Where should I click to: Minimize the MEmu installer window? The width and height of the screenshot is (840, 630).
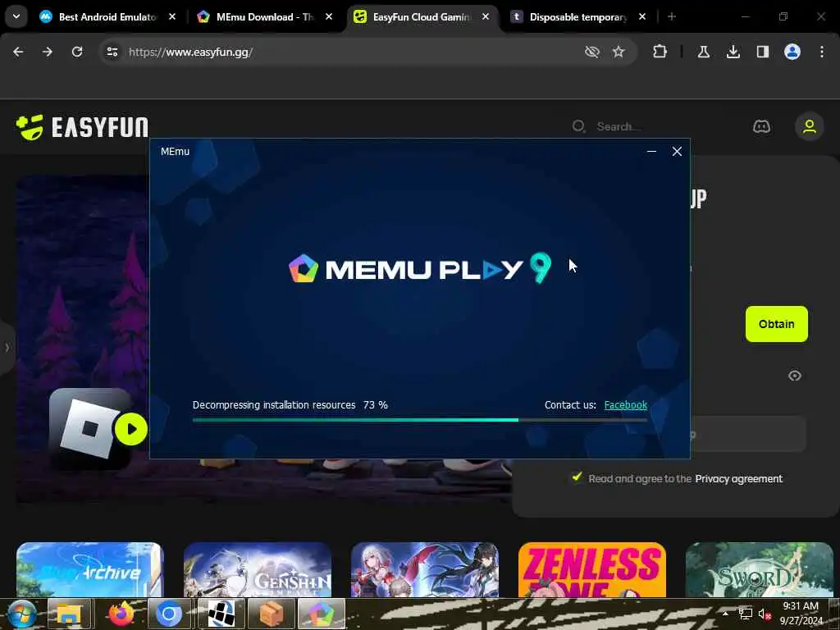(651, 152)
